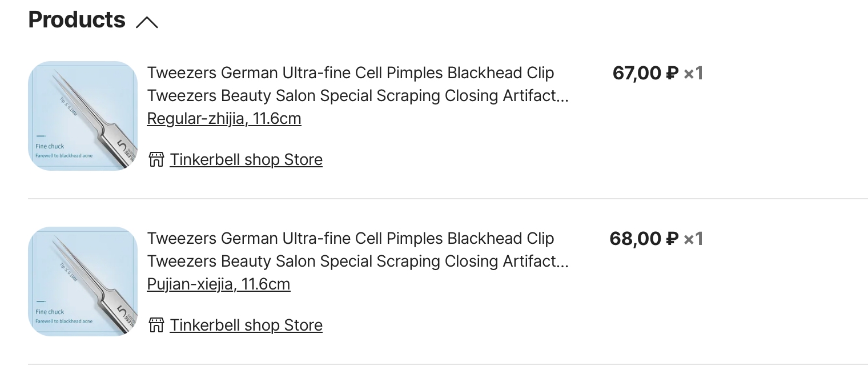Open the Regular-zhijia tweezers product thumbnail

[x=83, y=115]
